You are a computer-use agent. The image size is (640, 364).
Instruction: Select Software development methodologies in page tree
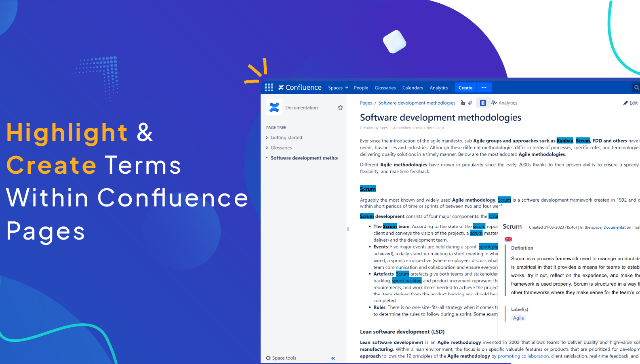click(x=304, y=158)
